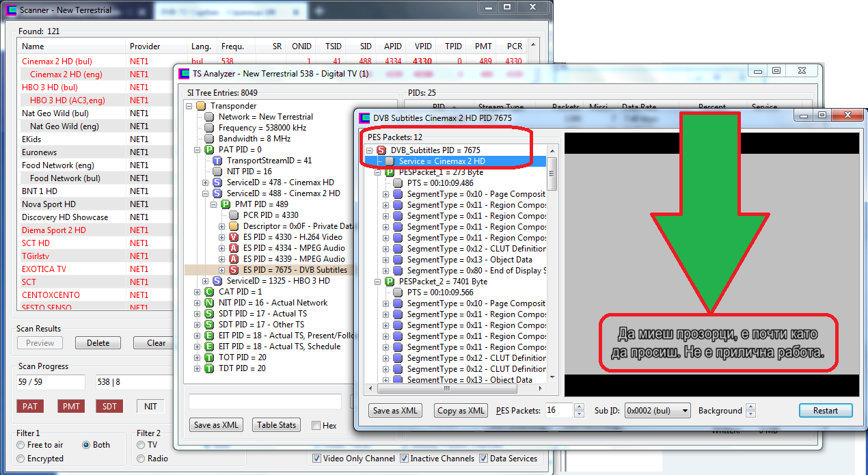
Task: Click the green P icon of PESPacket_1 = 273 Byte
Action: pyautogui.click(x=390, y=172)
